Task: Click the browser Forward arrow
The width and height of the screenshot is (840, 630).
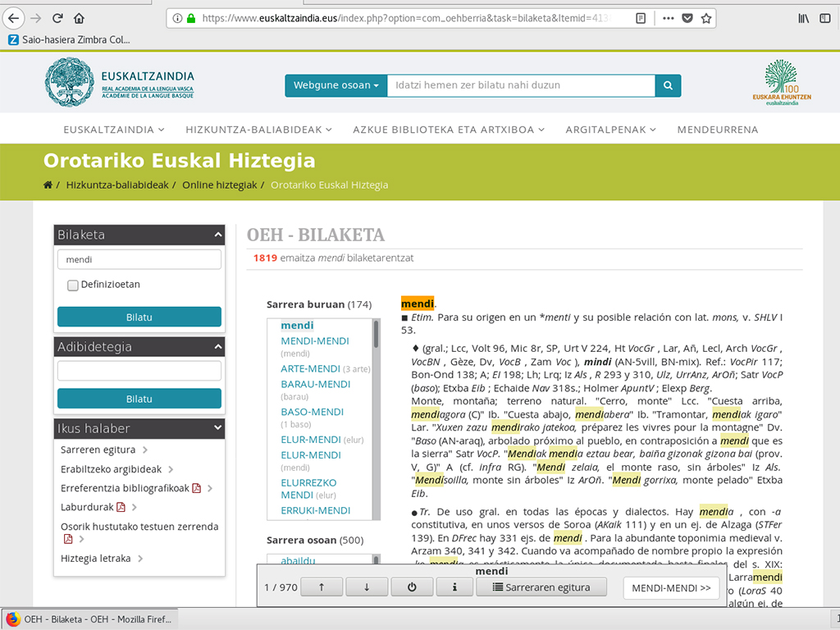Action: (36, 18)
